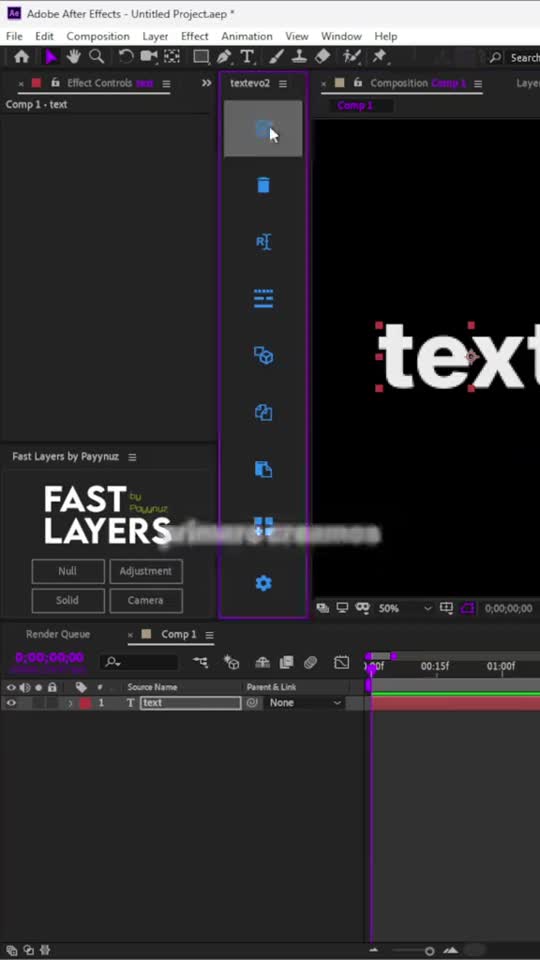Select the Puppet Pin tool
Viewport: 540px width, 960px height.
pos(380,57)
